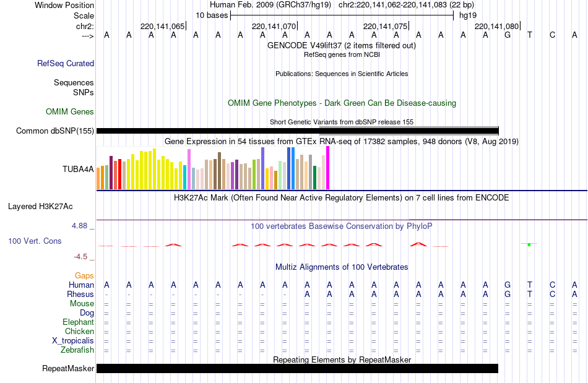The height and width of the screenshot is (383, 588).
Task: Click the dark green bar in TUBA4A chart
Action: click(314, 178)
